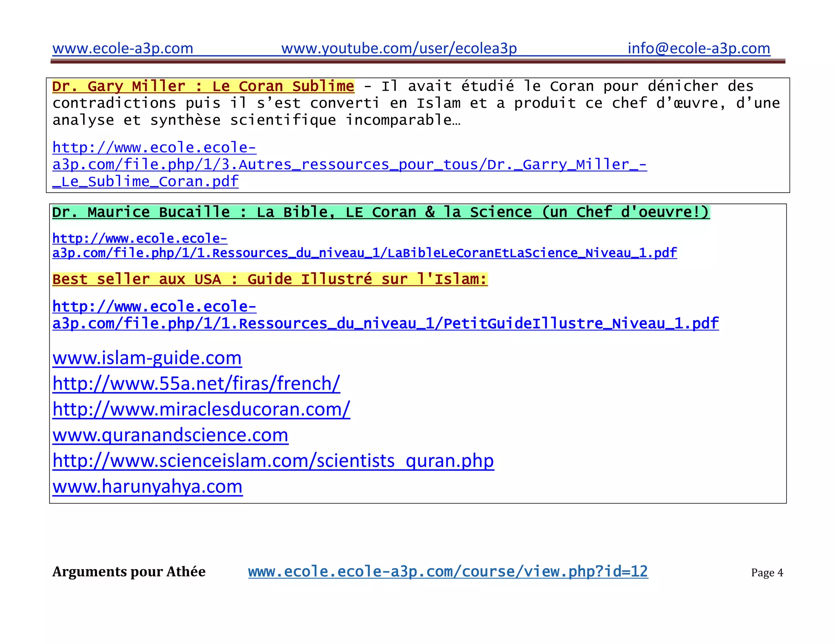This screenshot has width=834, height=644.
Task: Open the YouTube ecolea3p channel link
Action: click(399, 48)
